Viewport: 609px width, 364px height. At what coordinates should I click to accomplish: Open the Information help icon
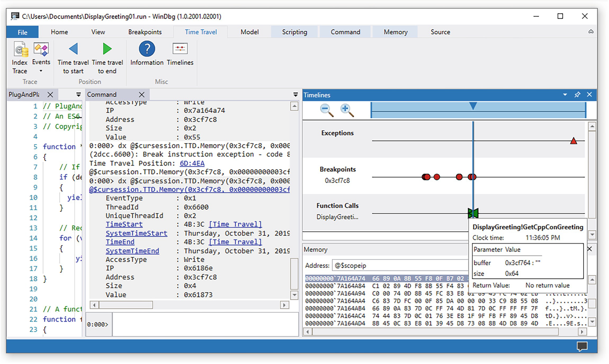[147, 49]
